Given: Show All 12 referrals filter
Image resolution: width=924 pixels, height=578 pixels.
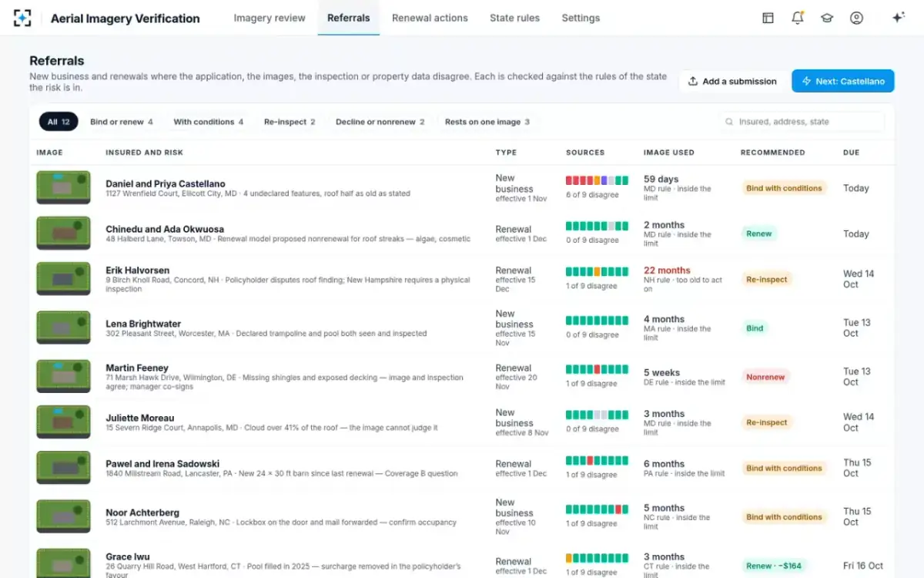Looking at the screenshot, I should point(59,122).
